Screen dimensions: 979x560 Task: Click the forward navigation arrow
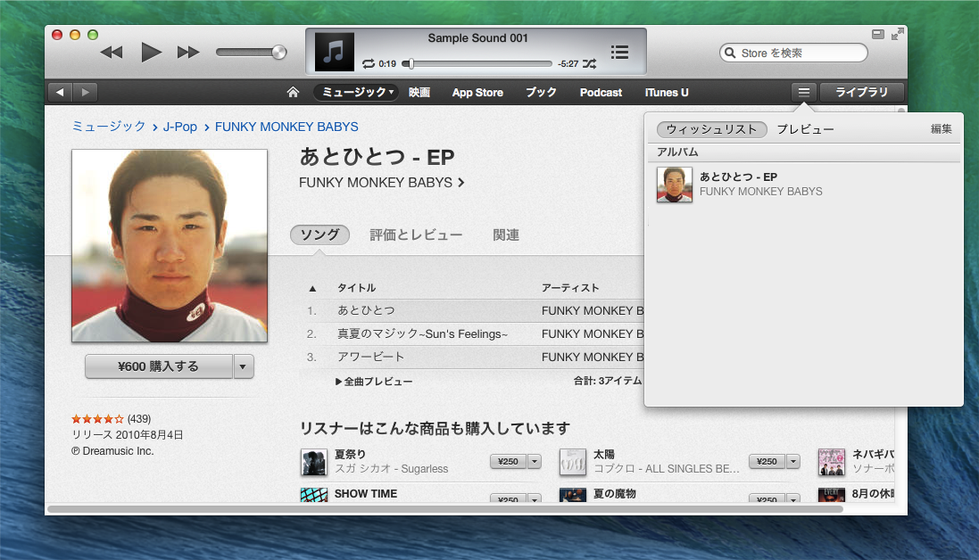pos(86,93)
